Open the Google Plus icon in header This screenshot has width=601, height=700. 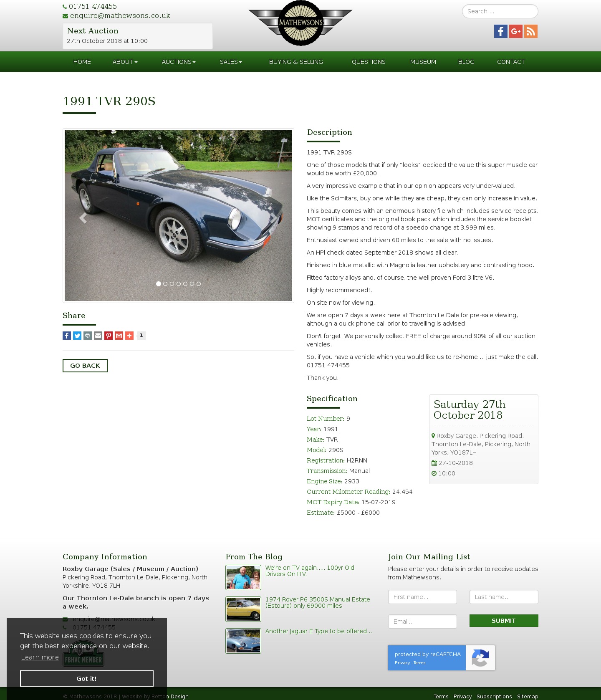tap(516, 31)
